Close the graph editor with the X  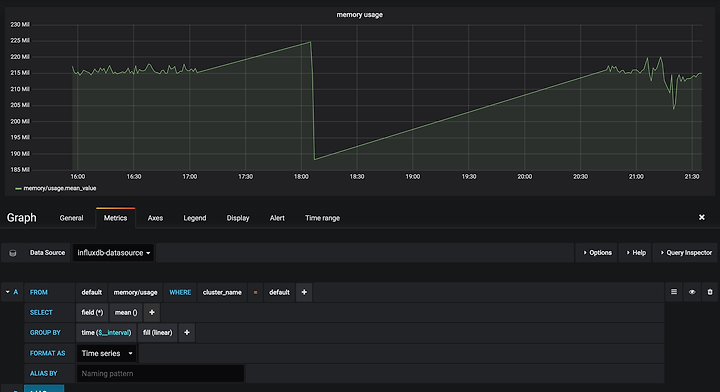702,217
